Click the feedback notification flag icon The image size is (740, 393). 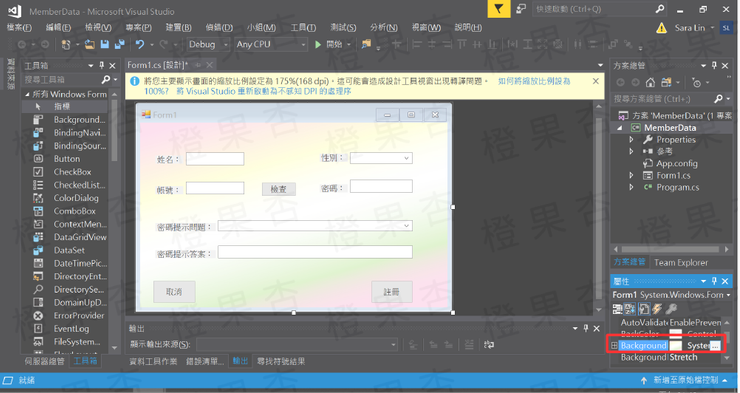tap(498, 9)
